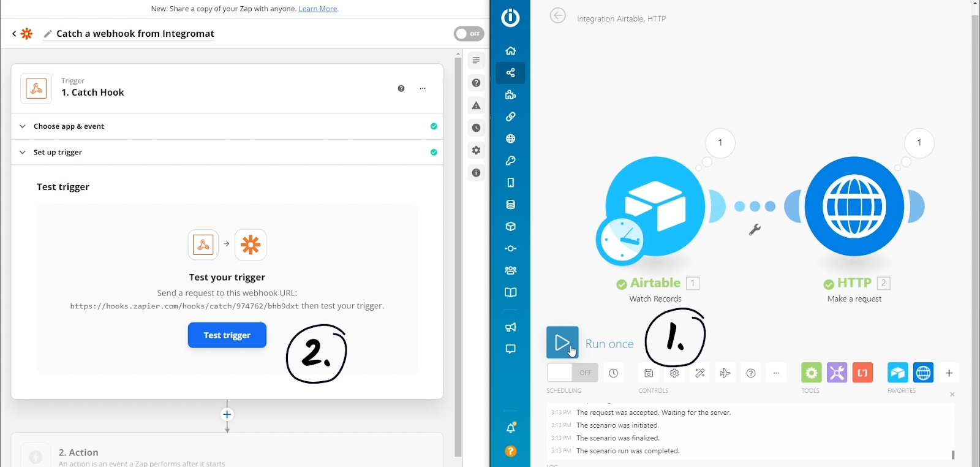Viewport: 980px width, 467px height.
Task: Open the Zap history clock icon
Action: (x=476, y=127)
